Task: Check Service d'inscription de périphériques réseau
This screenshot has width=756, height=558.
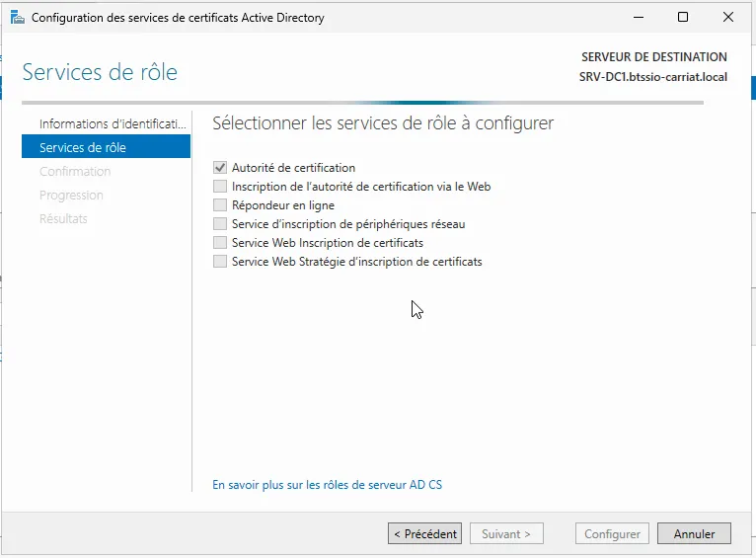Action: coord(220,224)
